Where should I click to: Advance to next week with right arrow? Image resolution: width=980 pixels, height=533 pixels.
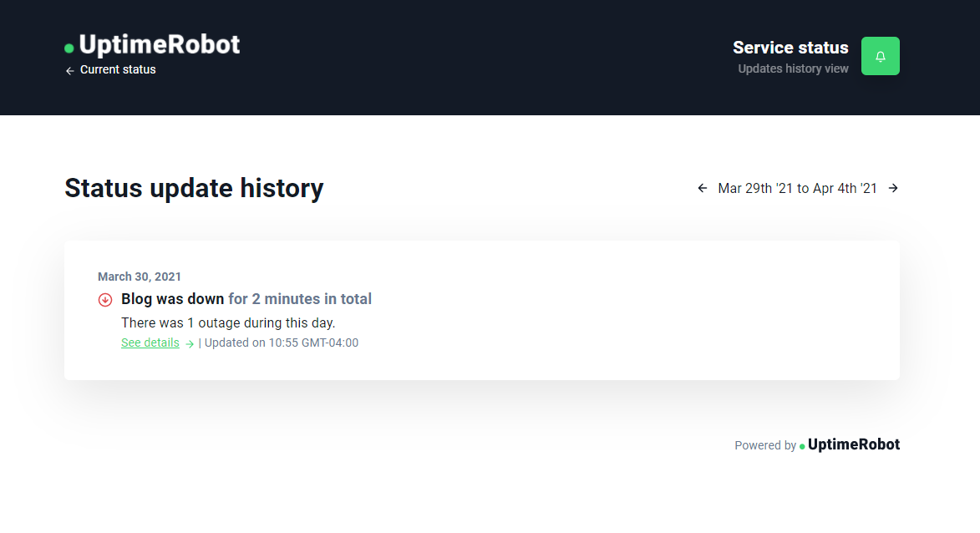[x=893, y=188]
